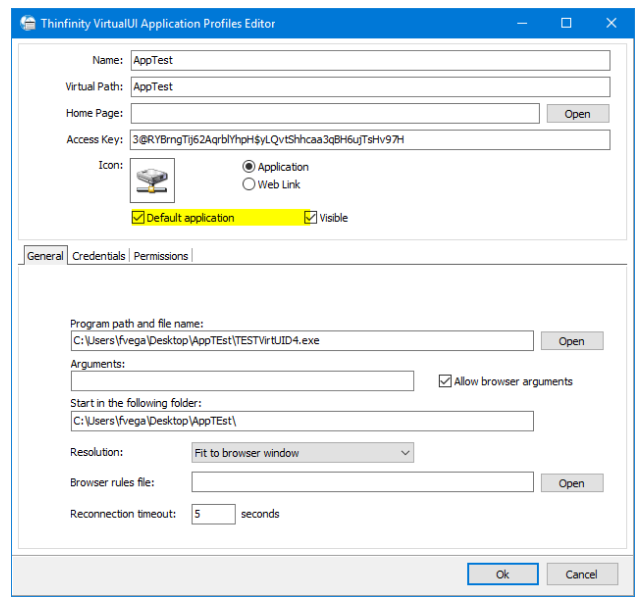Click into the Virtual Path field
The width and height of the screenshot is (644, 606).
click(x=370, y=87)
